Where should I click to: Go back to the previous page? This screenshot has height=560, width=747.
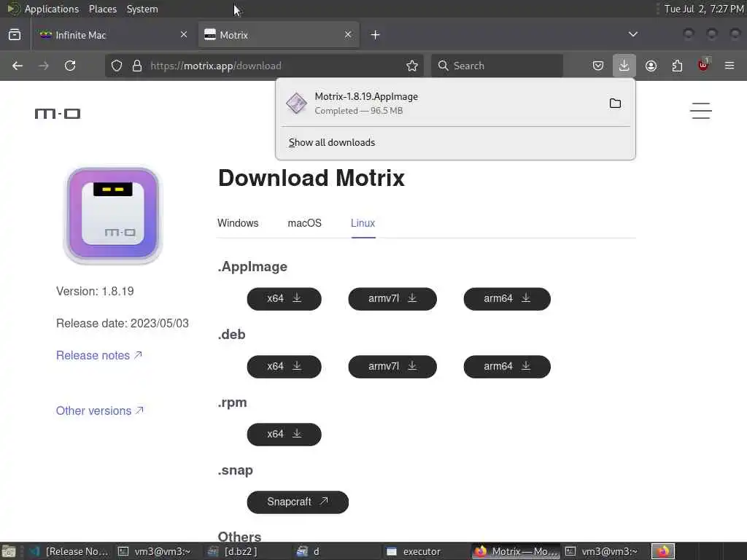tap(18, 66)
